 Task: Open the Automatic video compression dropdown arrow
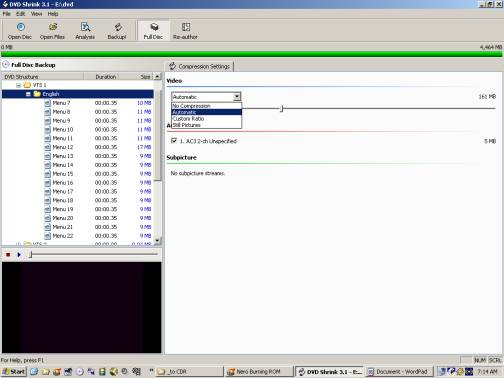pyautogui.click(x=237, y=97)
